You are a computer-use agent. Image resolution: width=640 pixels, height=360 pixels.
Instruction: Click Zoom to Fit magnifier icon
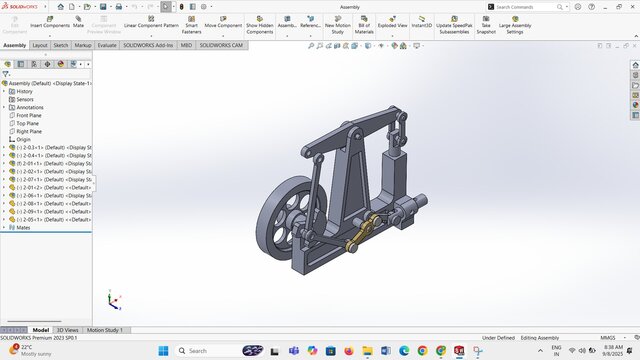point(311,46)
